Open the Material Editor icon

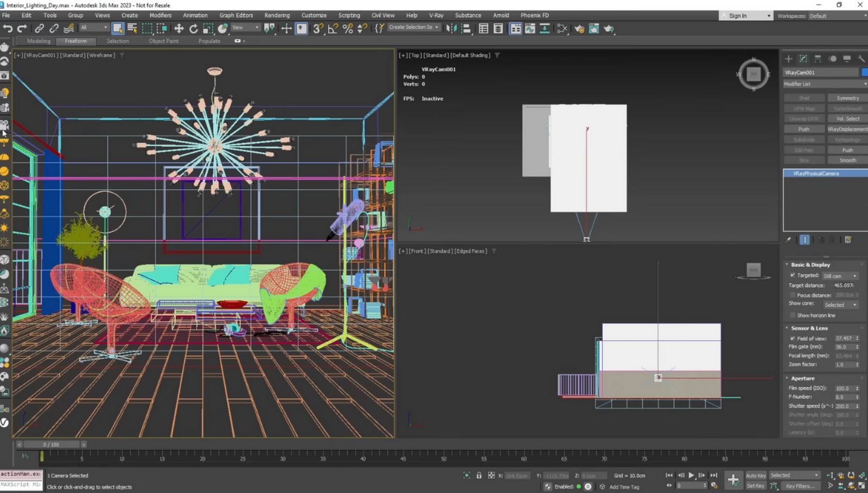pyautogui.click(x=561, y=28)
